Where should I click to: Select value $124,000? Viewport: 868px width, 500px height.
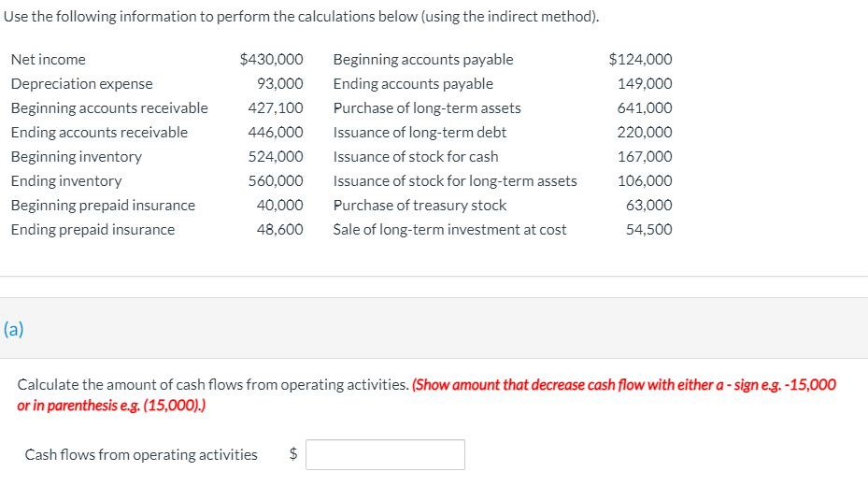640,59
